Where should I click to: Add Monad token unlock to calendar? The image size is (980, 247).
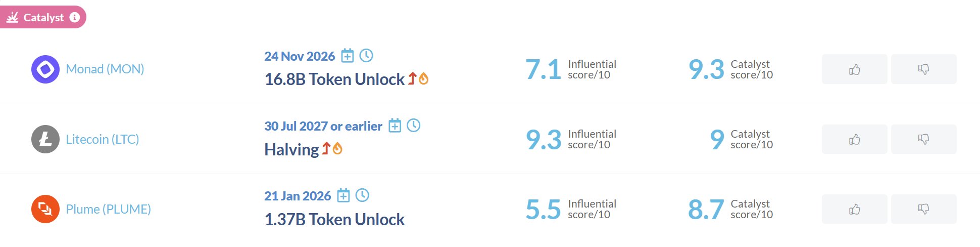tap(347, 56)
